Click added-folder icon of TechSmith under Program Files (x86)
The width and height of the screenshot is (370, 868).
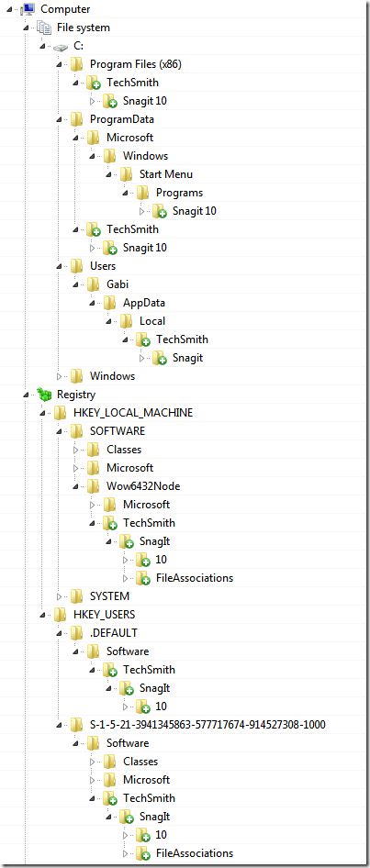[95, 83]
